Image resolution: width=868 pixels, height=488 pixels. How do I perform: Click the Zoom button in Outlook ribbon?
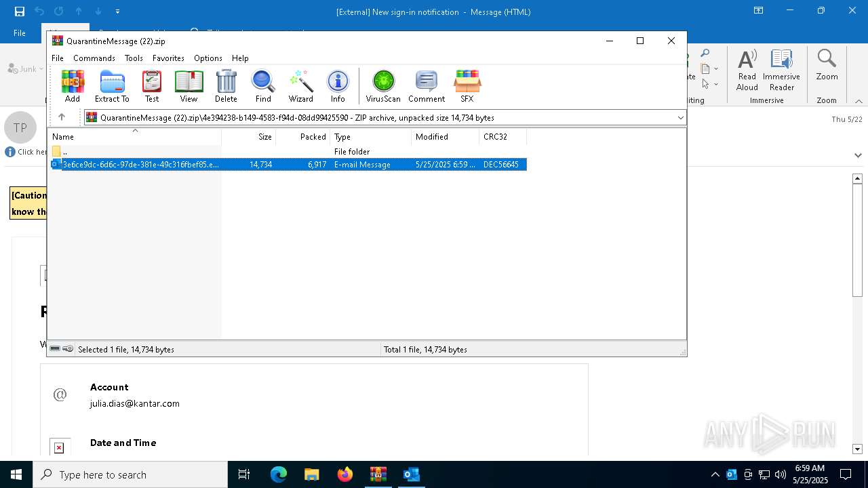827,65
